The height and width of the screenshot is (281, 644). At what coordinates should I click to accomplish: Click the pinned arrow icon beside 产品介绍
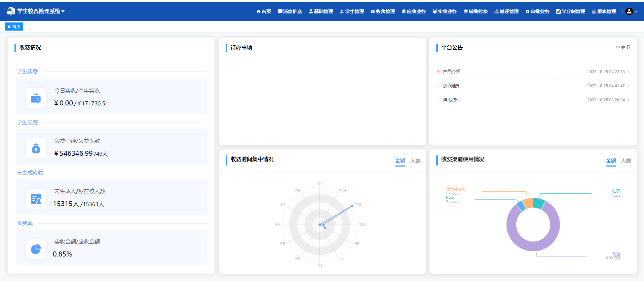click(x=439, y=72)
